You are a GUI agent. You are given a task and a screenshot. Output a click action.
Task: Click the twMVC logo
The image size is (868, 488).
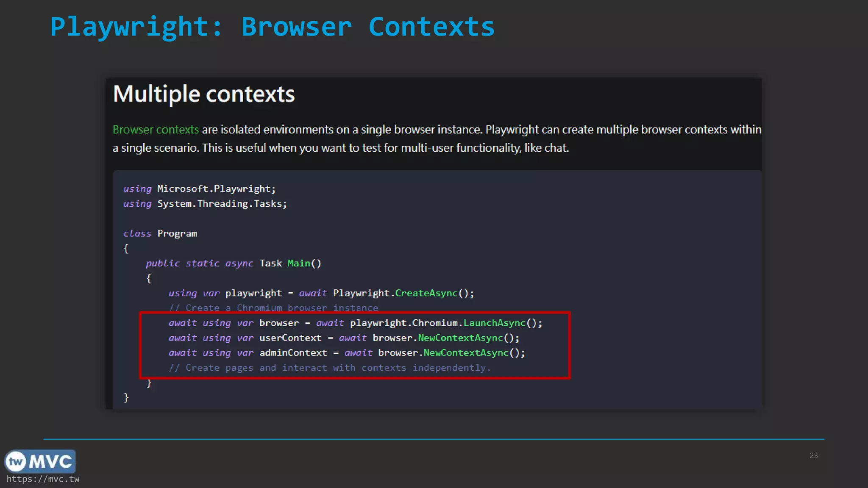[40, 462]
